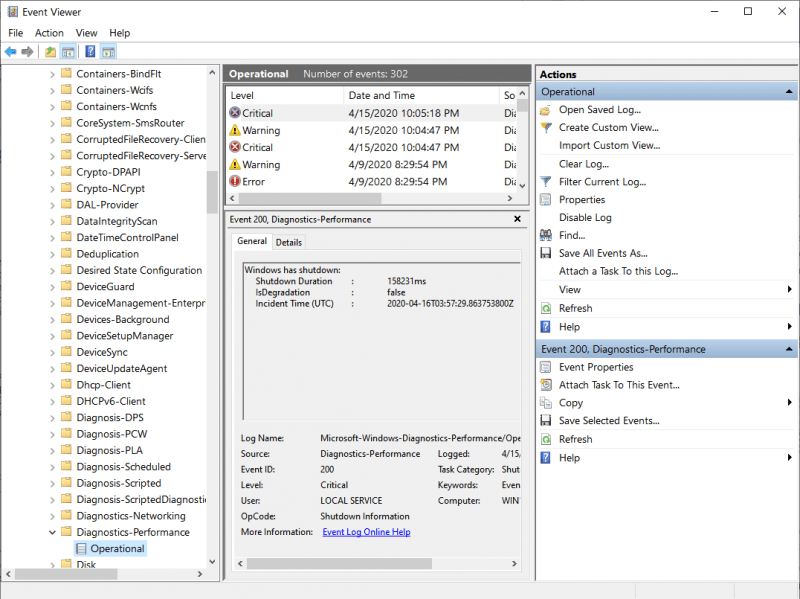Open the Action menu
Image resolution: width=800 pixels, height=599 pixels.
tap(49, 32)
